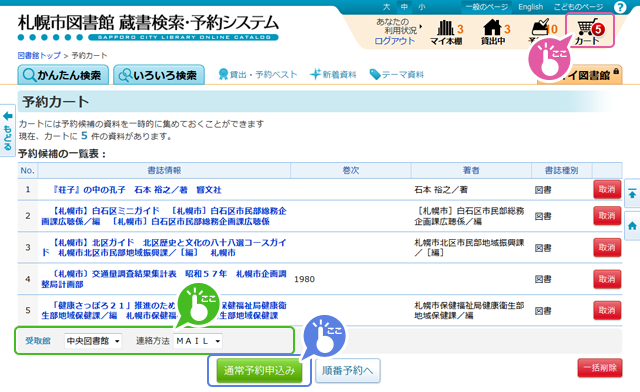Screen dimensions: 640x392
Task: Switch to かんたん検索 tab
Action: click(63, 75)
